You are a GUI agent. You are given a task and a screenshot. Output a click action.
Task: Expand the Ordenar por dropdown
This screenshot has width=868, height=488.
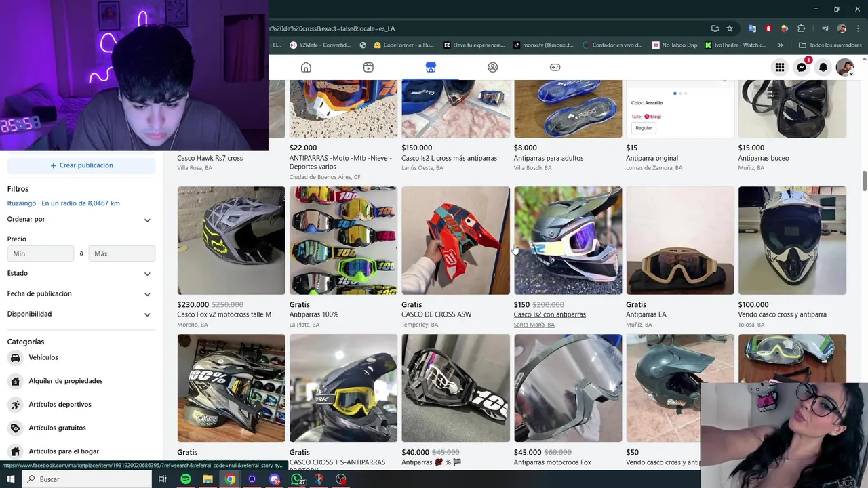[x=81, y=220]
